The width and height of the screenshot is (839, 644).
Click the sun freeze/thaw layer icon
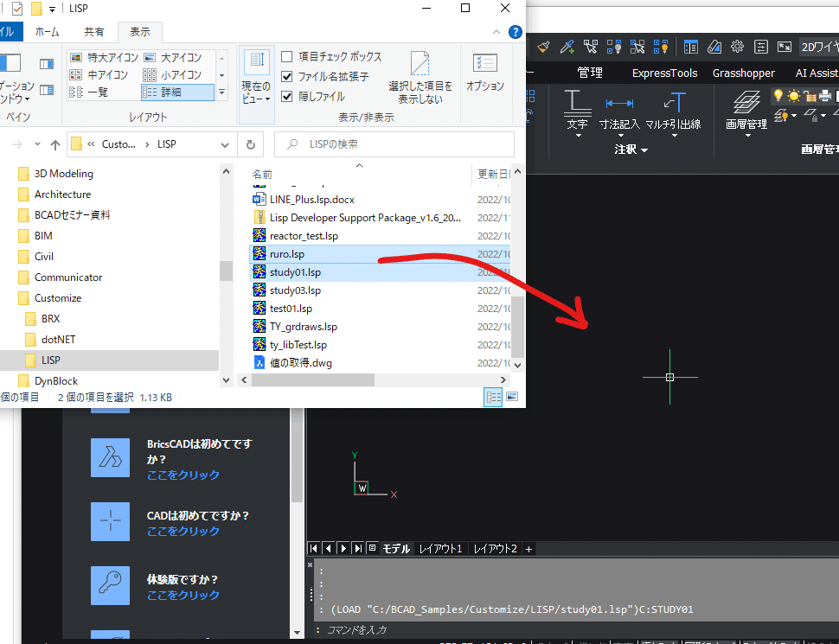pos(794,96)
